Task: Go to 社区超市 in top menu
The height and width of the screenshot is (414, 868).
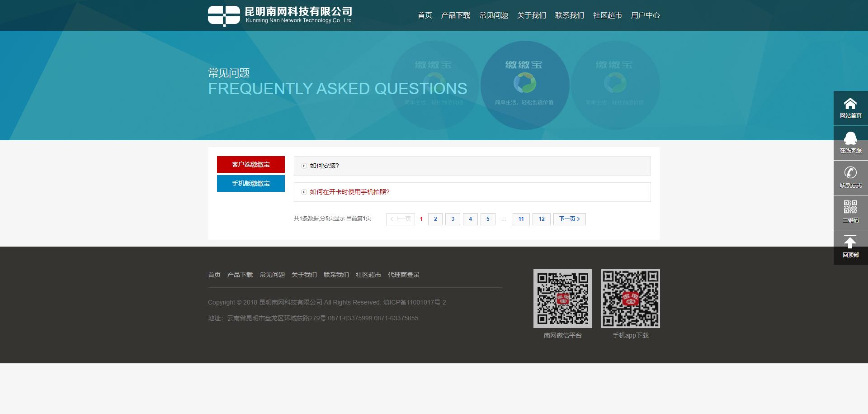Action: (607, 15)
